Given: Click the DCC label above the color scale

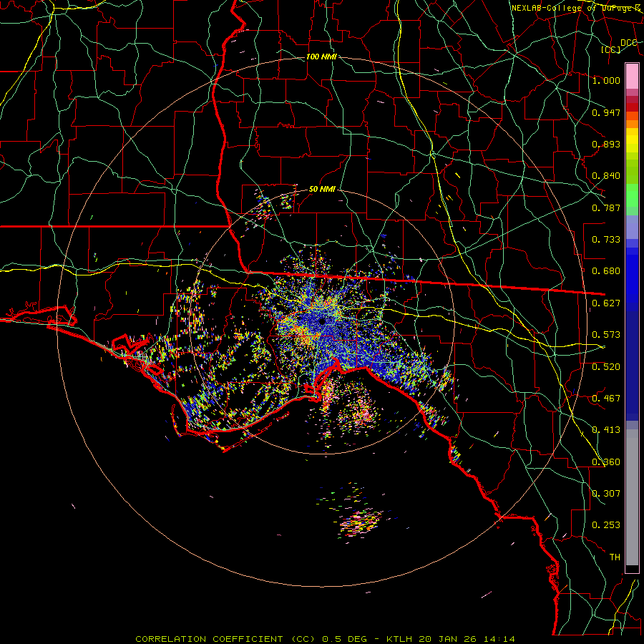Looking at the screenshot, I should pyautogui.click(x=628, y=43).
